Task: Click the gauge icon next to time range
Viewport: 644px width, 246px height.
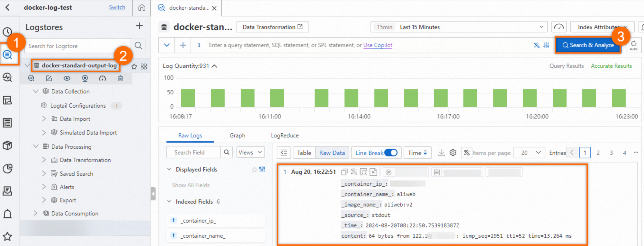Action: tap(559, 27)
